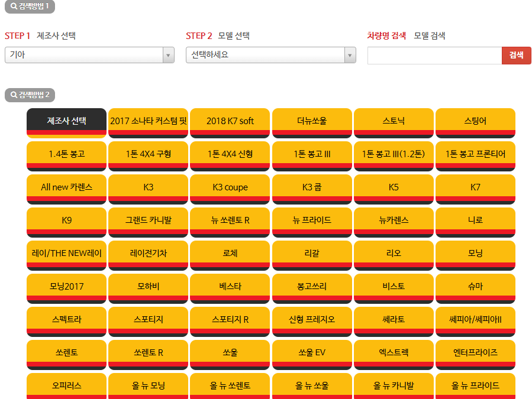The height and width of the screenshot is (399, 532).
Task: Select the 스팅어 model button
Action: point(475,123)
